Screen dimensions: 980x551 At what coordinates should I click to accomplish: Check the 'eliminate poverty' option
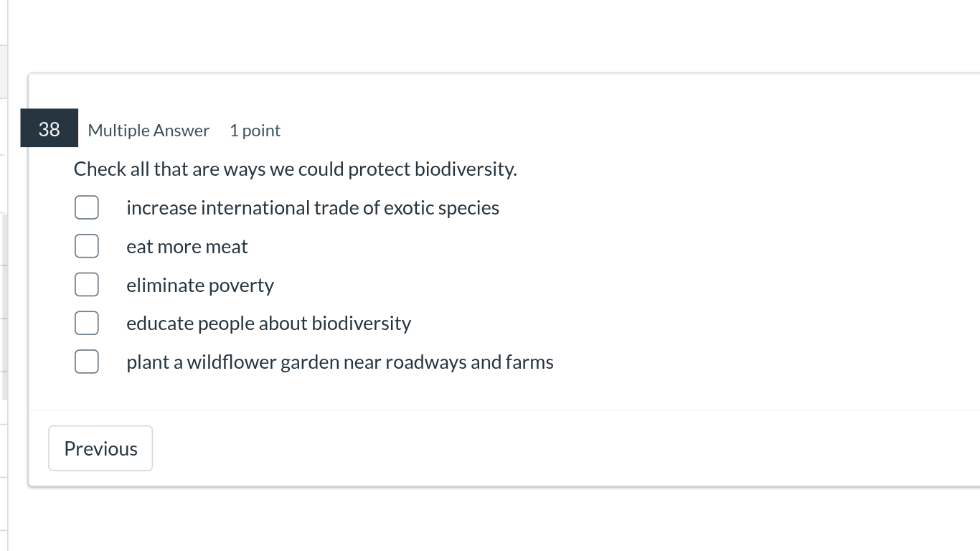tap(86, 284)
